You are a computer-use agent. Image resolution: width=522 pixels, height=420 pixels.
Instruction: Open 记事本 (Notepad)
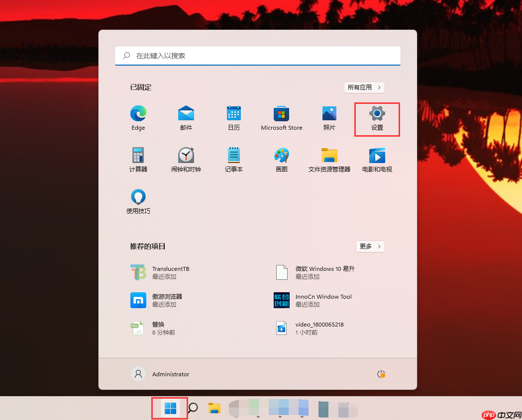tap(233, 159)
